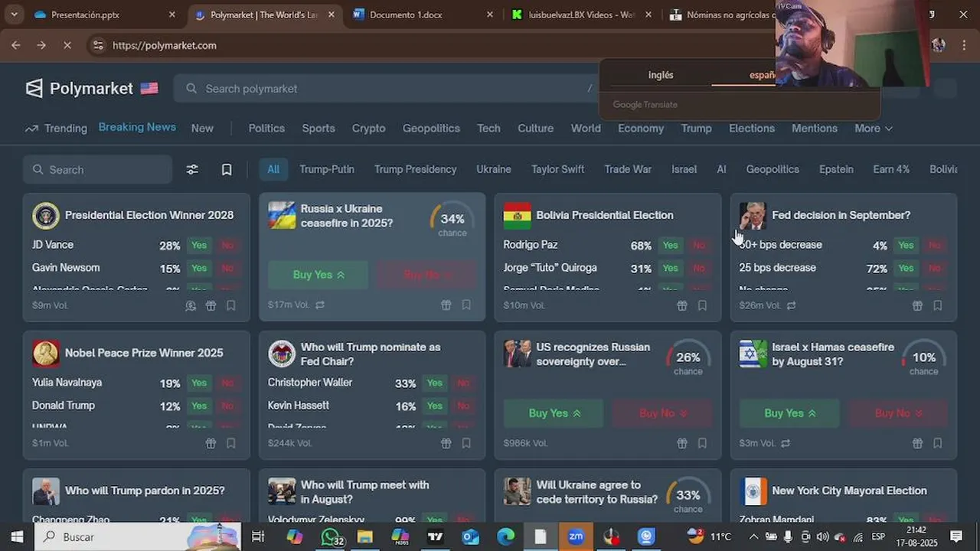The height and width of the screenshot is (551, 980).
Task: Open Outlook from the taskbar
Action: pos(470,536)
